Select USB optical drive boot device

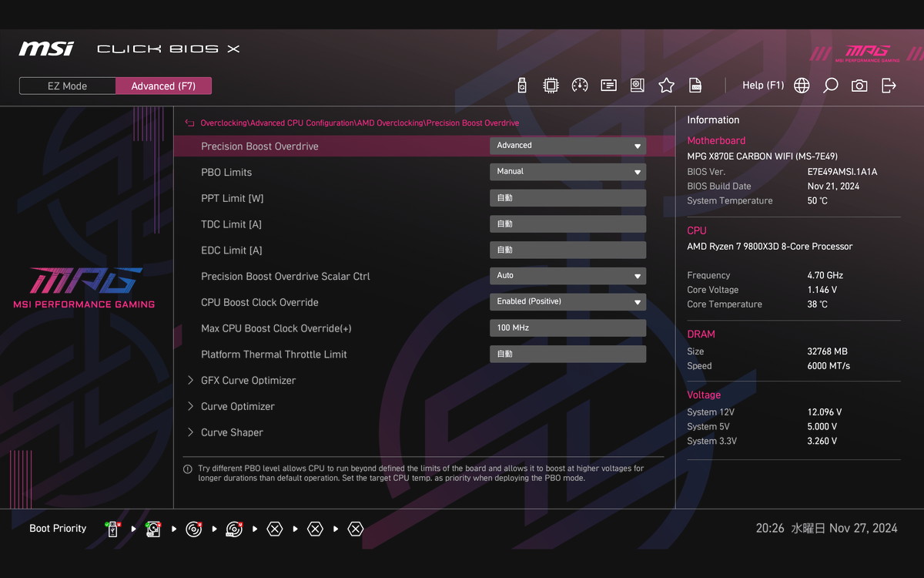[x=234, y=529]
